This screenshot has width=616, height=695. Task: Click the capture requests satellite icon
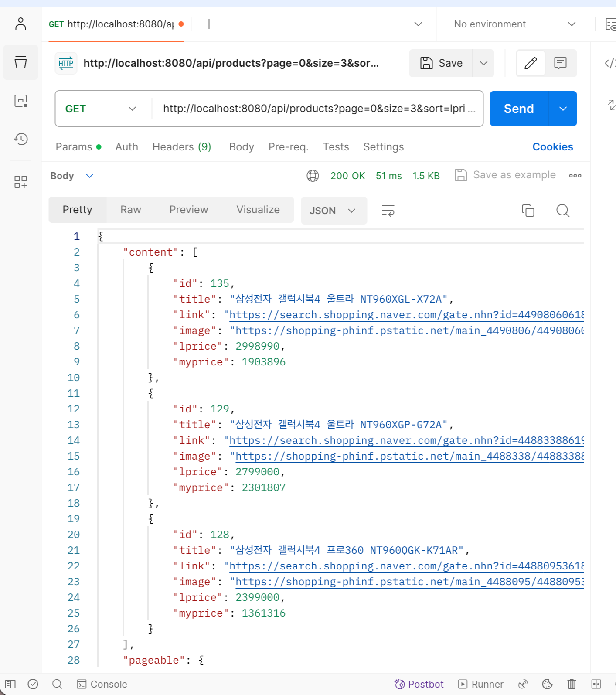[x=523, y=684]
